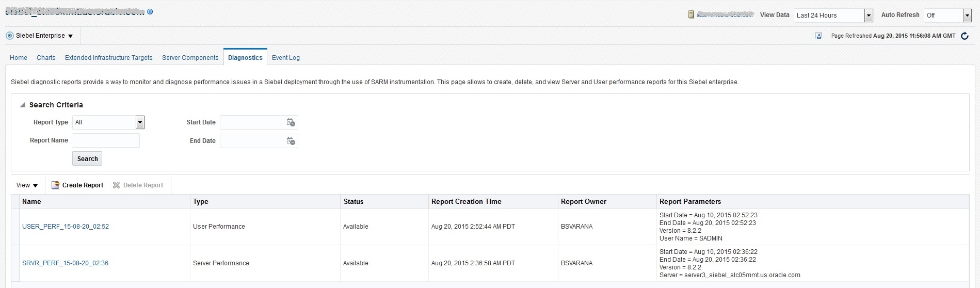Sort by the Type column header
This screenshot has width=980, height=288.
(x=265, y=202)
